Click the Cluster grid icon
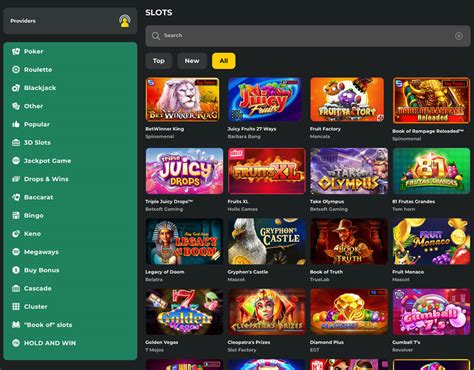 tap(16, 307)
